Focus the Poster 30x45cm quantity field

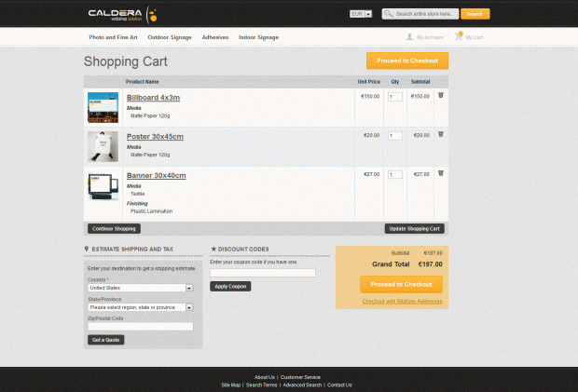tap(395, 136)
